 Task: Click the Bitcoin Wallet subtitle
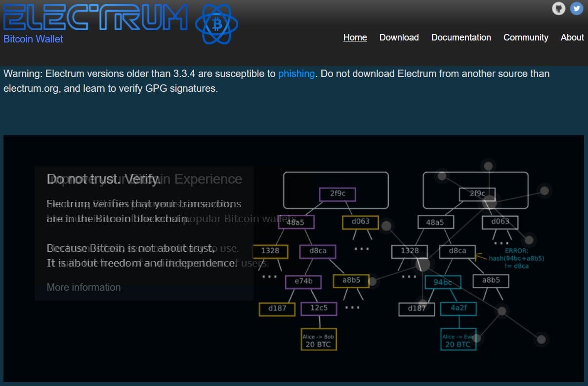coord(33,39)
